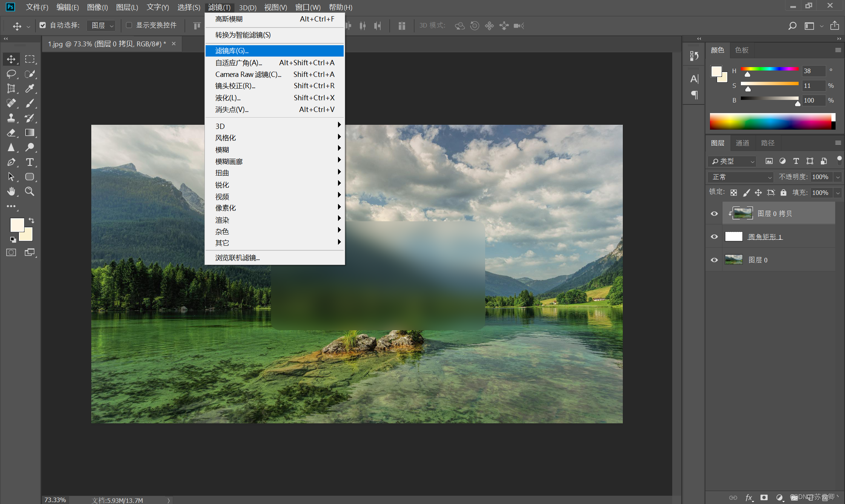Toggle lock image pixels brush icon
This screenshot has width=845, height=504.
(746, 193)
